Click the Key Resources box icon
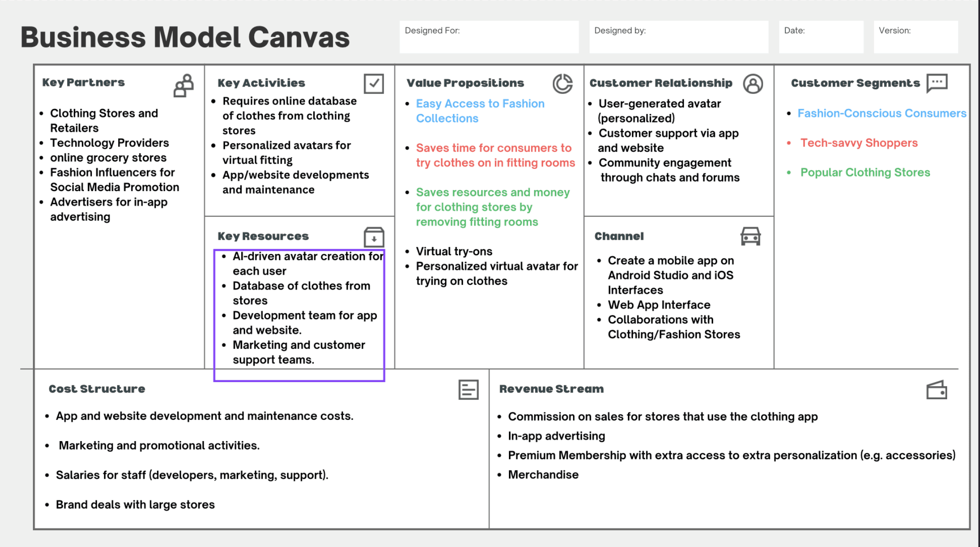 pos(374,237)
